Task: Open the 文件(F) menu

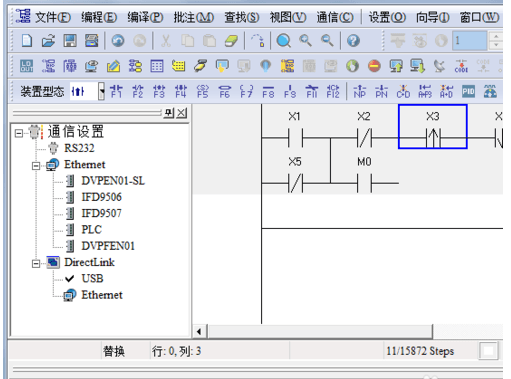Action: coord(53,17)
